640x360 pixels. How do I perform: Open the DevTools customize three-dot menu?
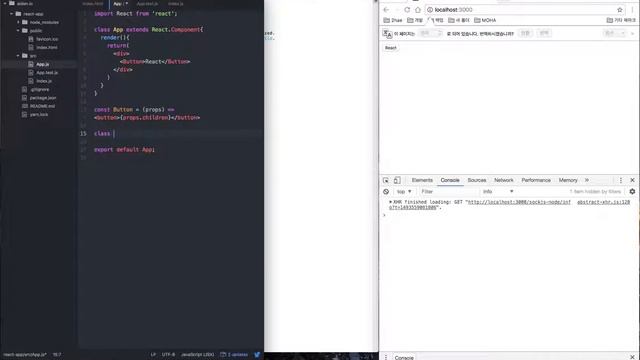point(621,180)
